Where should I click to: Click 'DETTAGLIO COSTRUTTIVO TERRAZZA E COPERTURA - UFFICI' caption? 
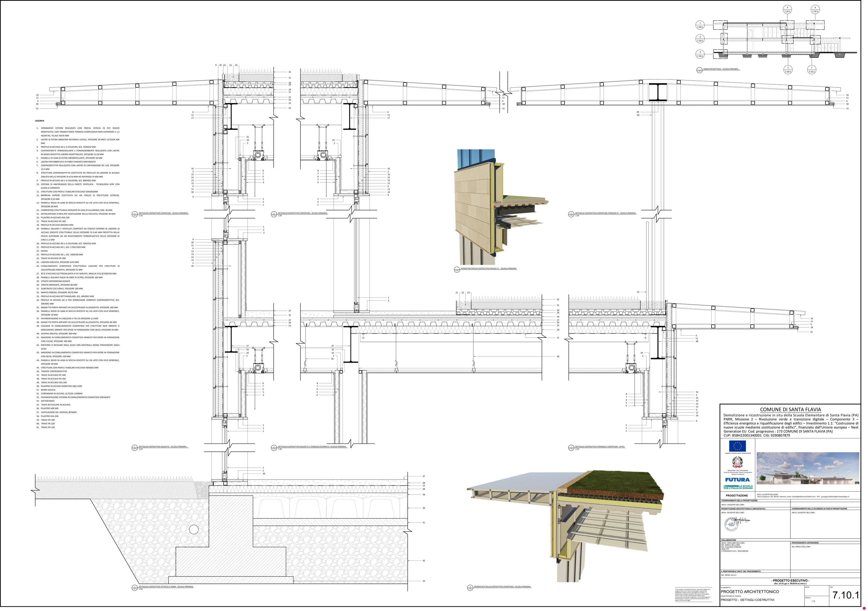point(600,447)
